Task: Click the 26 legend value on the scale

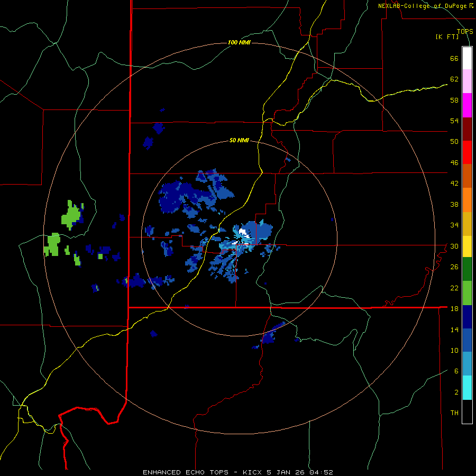Action: point(454,267)
